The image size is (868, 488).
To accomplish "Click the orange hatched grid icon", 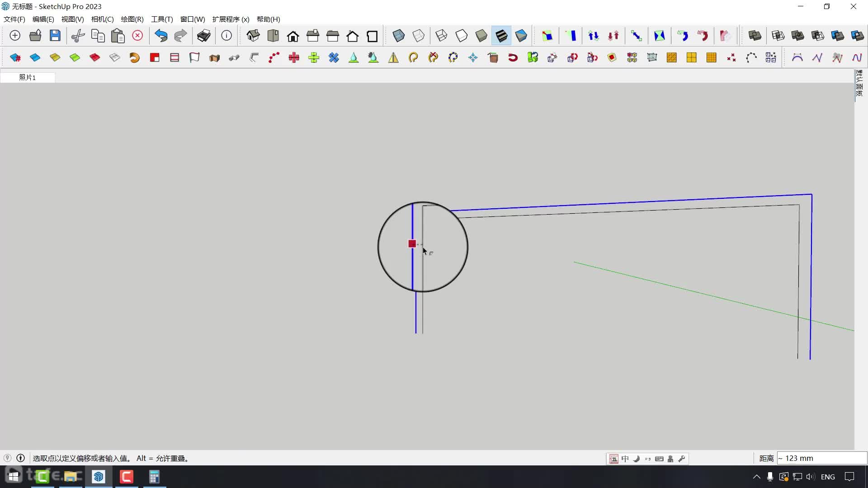I will point(672,57).
